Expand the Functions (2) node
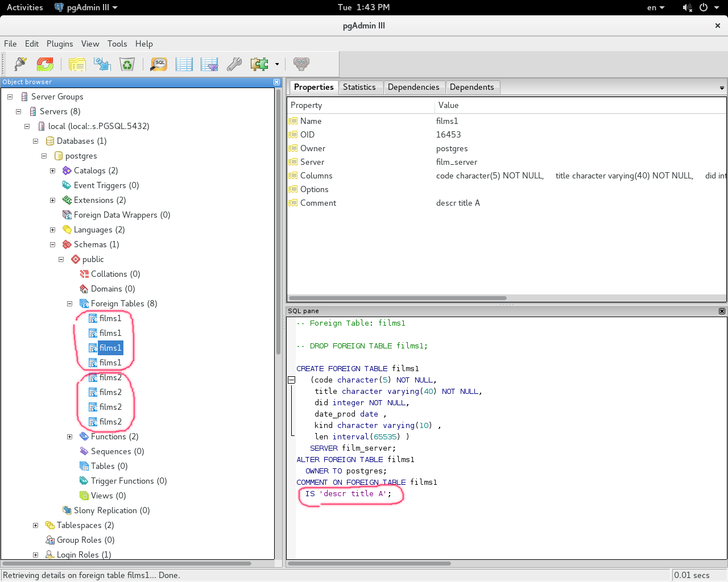The width and height of the screenshot is (728, 582). tap(70, 436)
